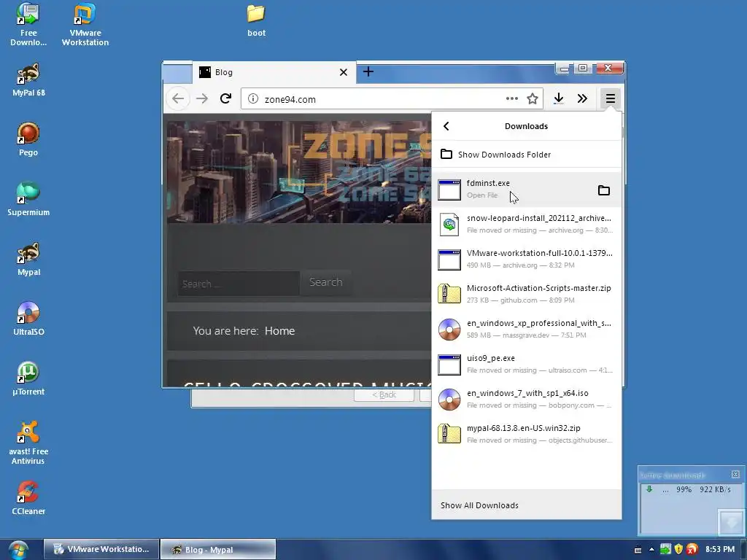Viewport: 747px width, 560px height.
Task: Go back from the Downloads panel
Action: point(446,126)
